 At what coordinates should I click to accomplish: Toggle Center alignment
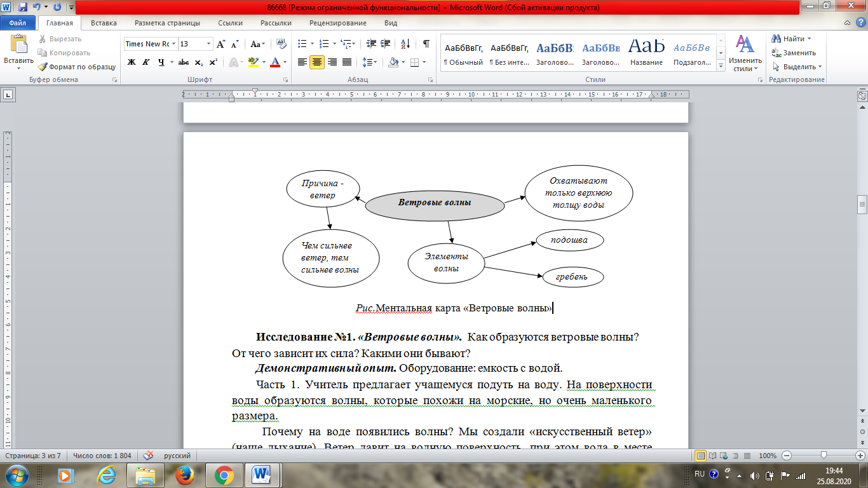pyautogui.click(x=317, y=62)
